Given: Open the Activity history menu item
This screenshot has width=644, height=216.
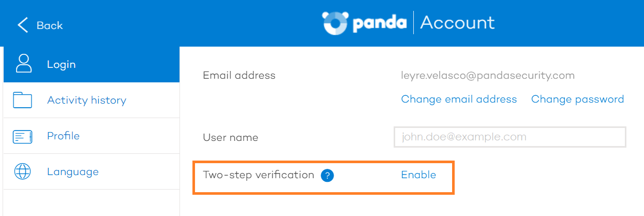Looking at the screenshot, I should [x=92, y=100].
